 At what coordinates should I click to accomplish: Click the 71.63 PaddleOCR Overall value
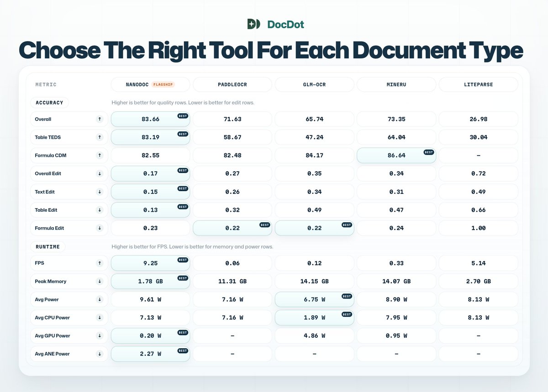coord(232,119)
